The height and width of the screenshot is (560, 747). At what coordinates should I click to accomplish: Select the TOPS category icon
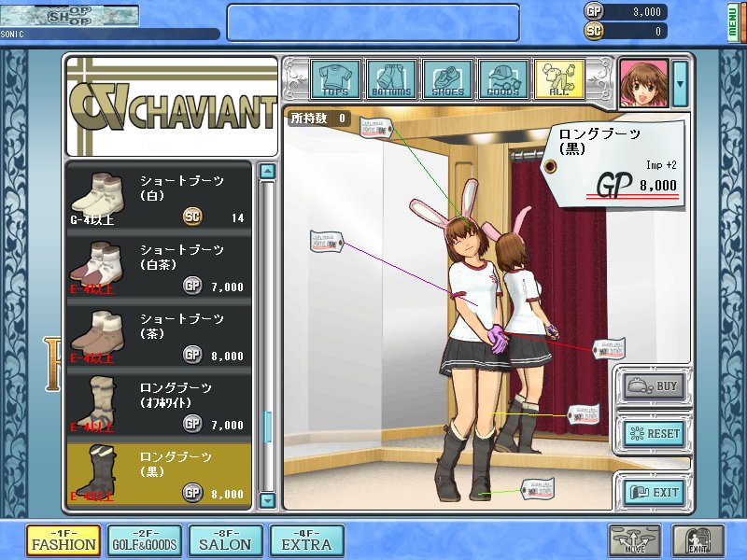coord(336,79)
